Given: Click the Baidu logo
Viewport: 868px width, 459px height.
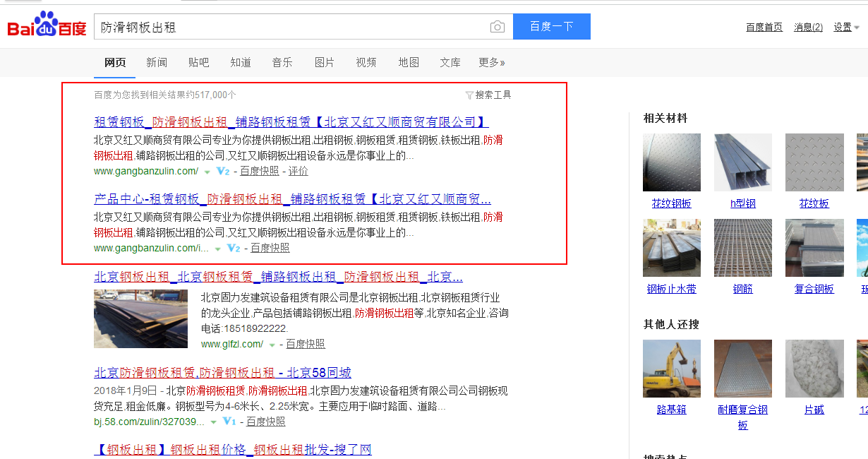Looking at the screenshot, I should click(47, 27).
